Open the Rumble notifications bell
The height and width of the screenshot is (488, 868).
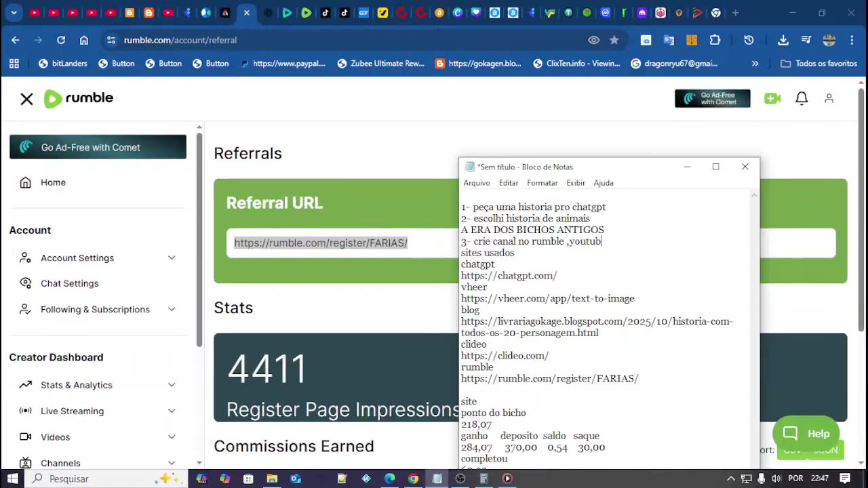tap(802, 98)
